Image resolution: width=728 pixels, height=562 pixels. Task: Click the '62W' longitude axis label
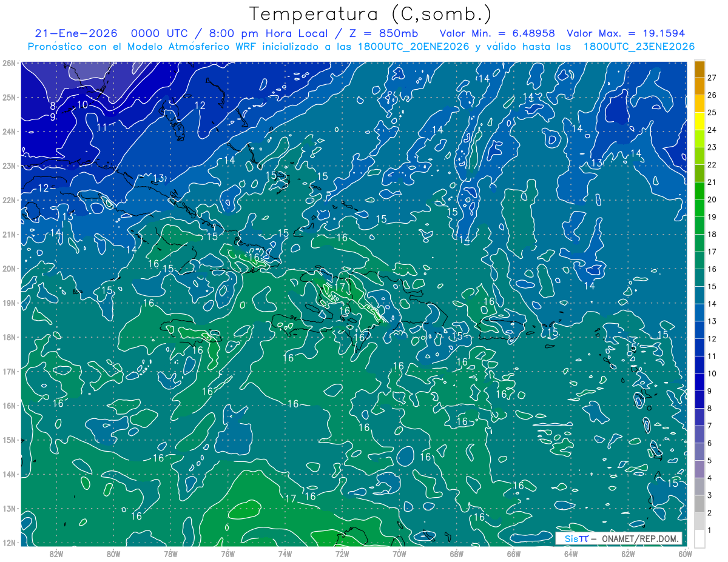pos(628,554)
